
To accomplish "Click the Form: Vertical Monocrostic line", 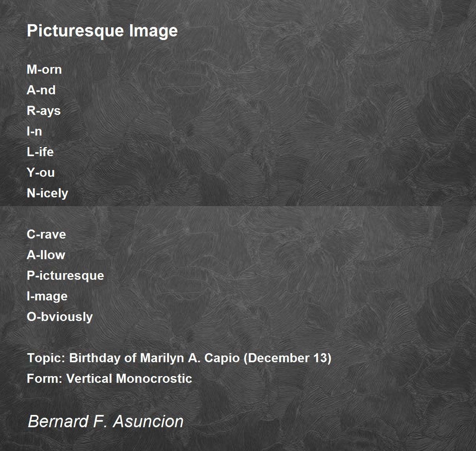I will 109,379.
